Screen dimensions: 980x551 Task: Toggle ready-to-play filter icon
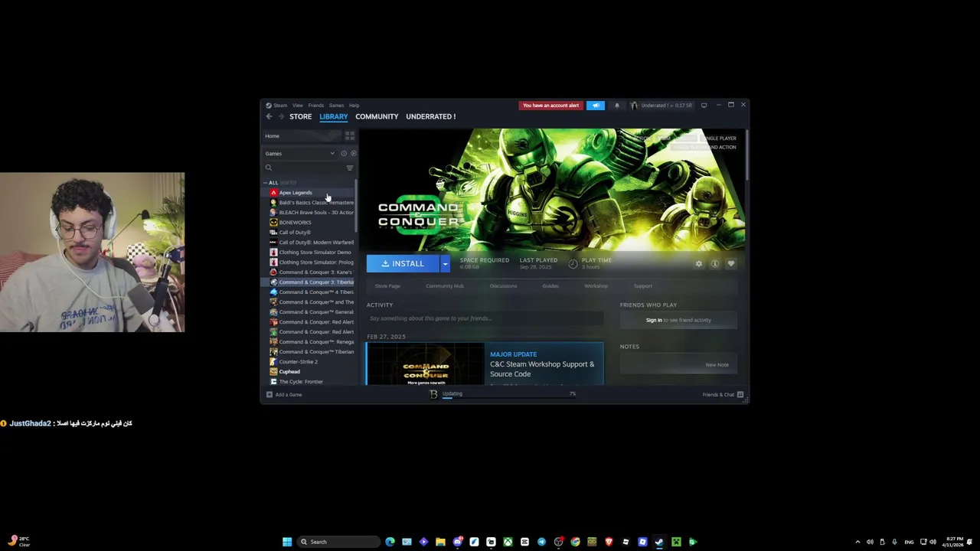[353, 153]
